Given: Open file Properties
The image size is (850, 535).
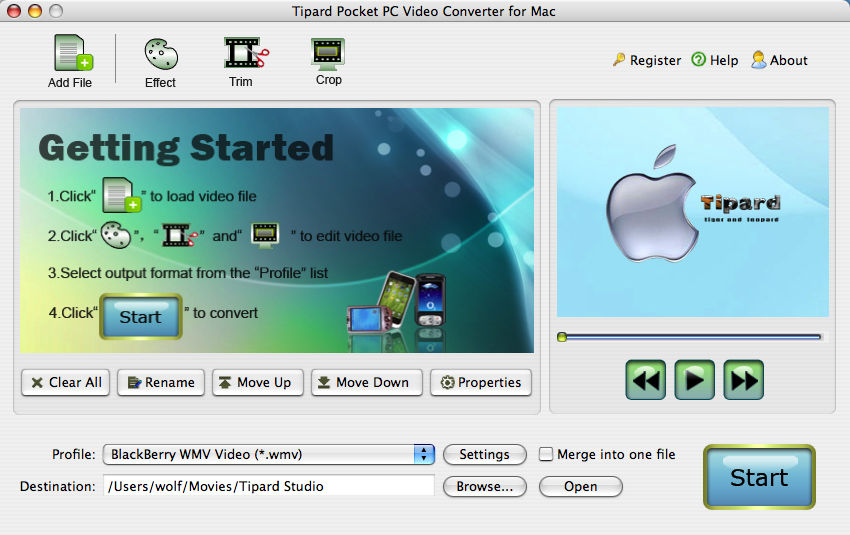Looking at the screenshot, I should click(481, 383).
